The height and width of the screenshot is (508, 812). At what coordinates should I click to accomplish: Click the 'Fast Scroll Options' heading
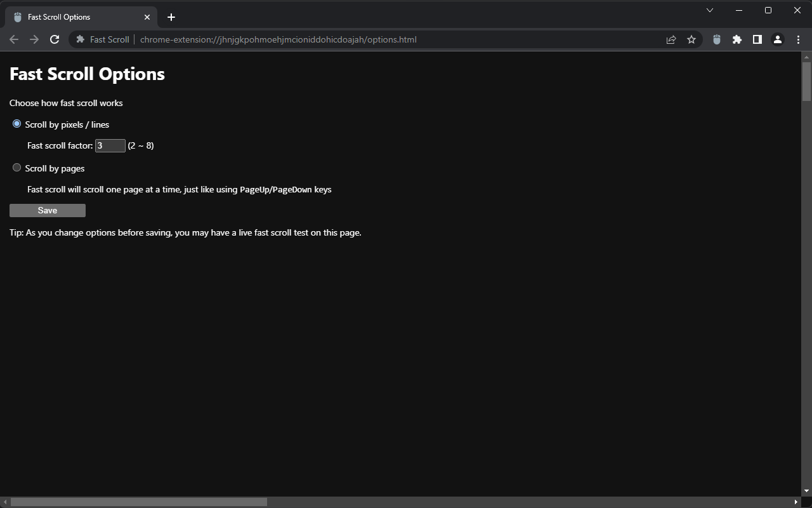click(87, 74)
